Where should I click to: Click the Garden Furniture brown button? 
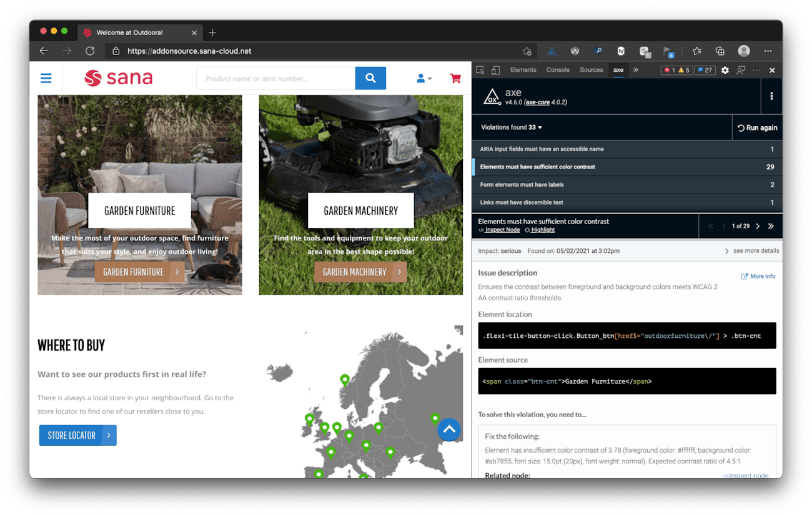[x=140, y=272]
